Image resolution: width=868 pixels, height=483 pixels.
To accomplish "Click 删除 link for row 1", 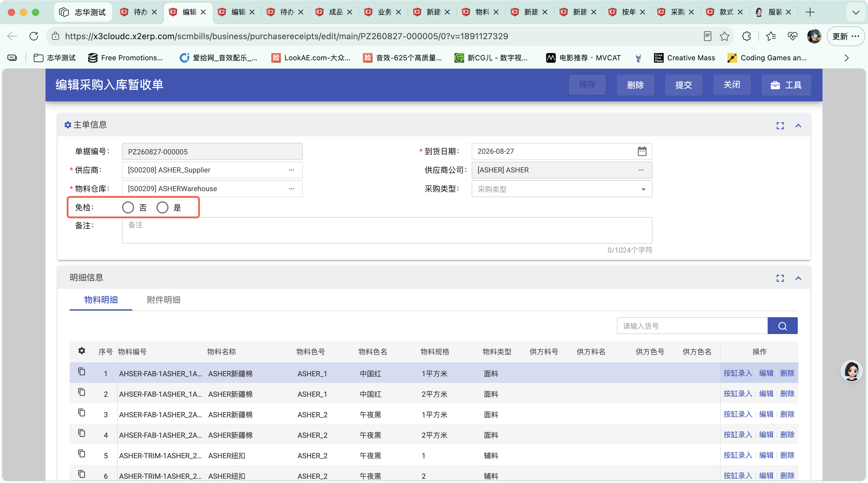I will point(788,373).
